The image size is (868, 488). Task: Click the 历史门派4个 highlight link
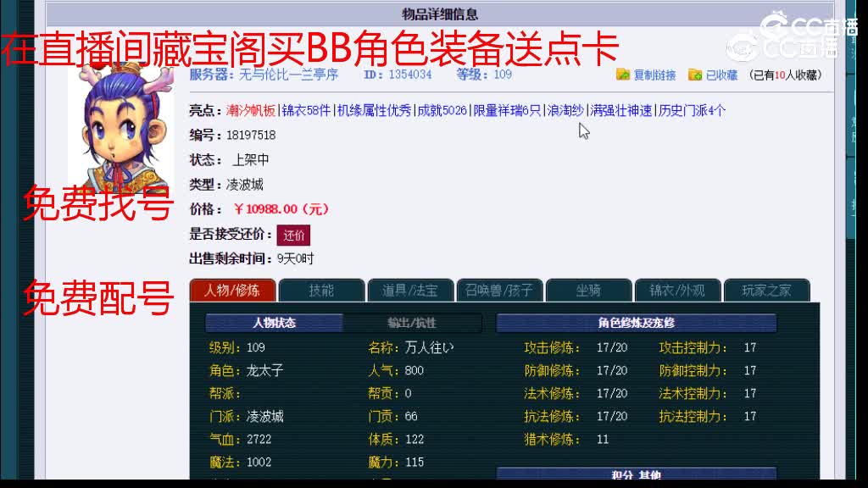tap(691, 112)
